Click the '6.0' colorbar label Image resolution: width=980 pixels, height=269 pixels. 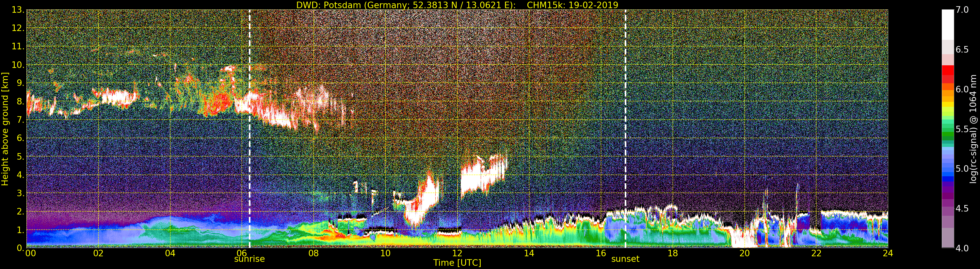962,89
